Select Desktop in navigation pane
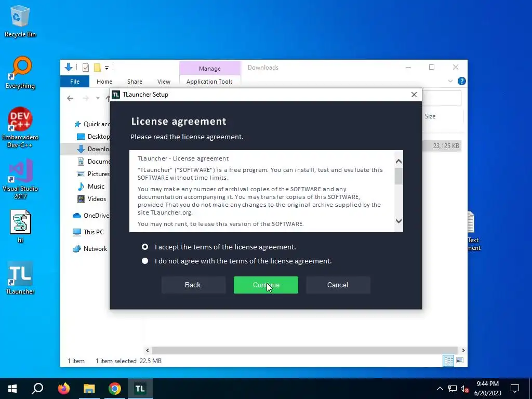Image resolution: width=532 pixels, height=399 pixels. (93, 137)
